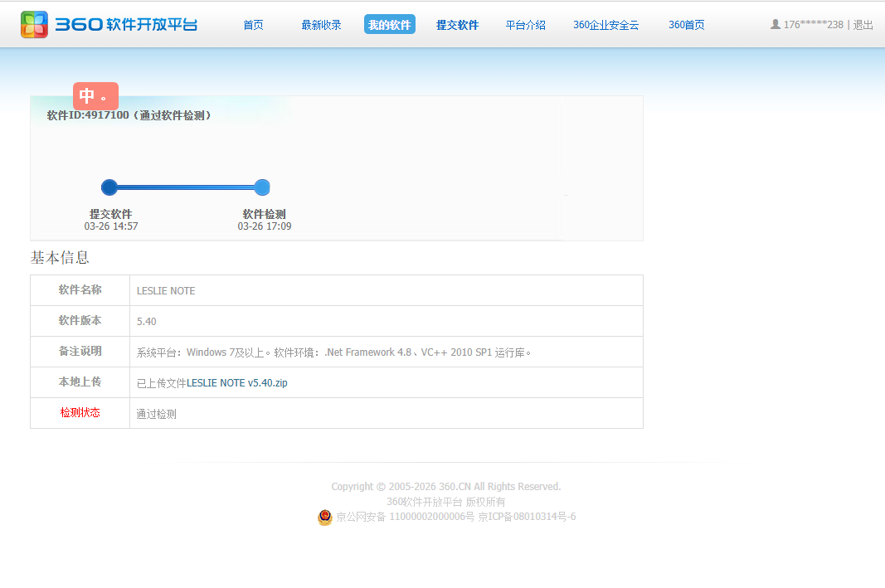The height and width of the screenshot is (588, 885).
Task: Click the police badge icon in footer
Action: click(x=325, y=518)
